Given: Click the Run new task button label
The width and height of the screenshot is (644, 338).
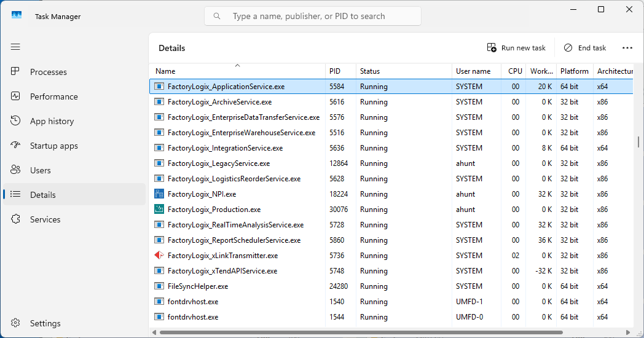Looking at the screenshot, I should [524, 48].
